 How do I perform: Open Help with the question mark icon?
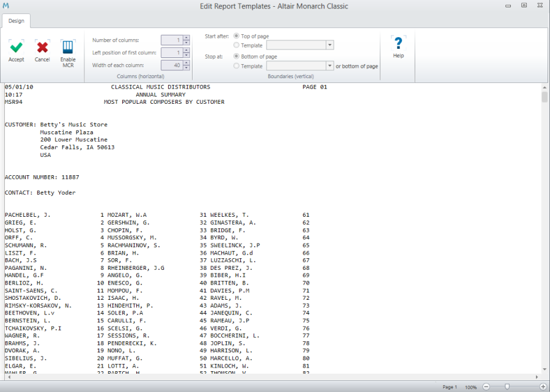point(398,43)
